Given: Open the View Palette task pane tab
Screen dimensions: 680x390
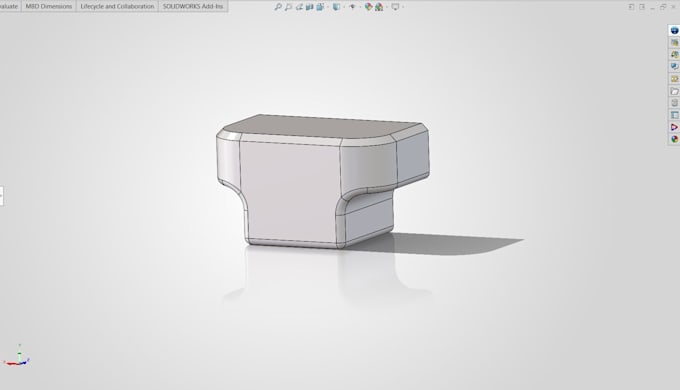Looking at the screenshot, I should pos(674,115).
